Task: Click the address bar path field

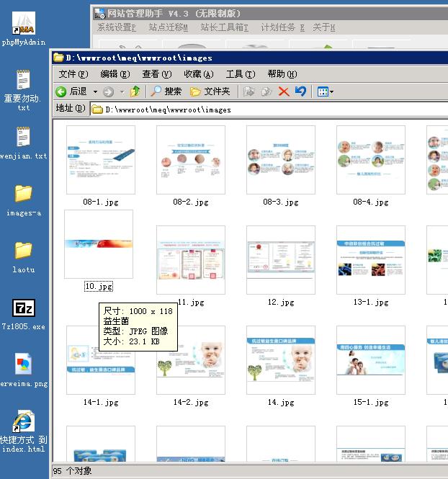Action: [x=266, y=109]
